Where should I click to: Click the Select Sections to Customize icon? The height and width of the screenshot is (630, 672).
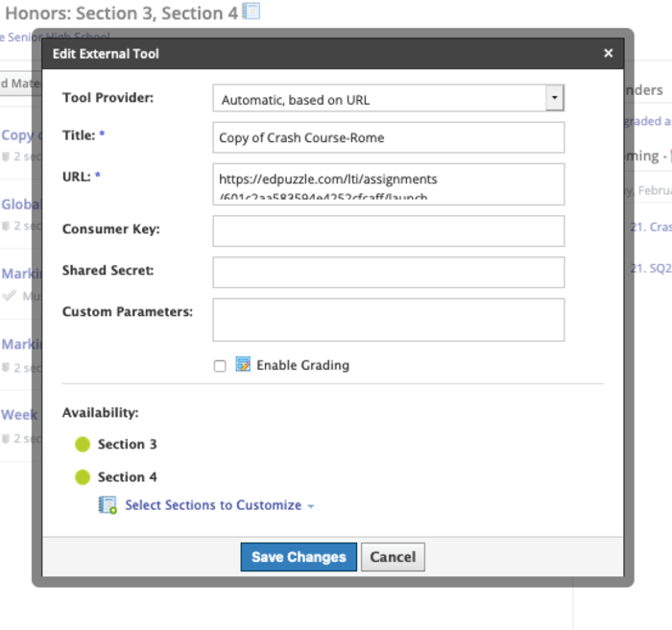click(x=108, y=505)
